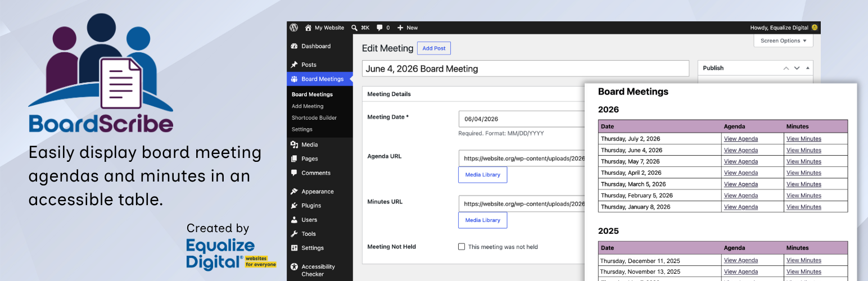Click the Meeting Details panel heading
The width and height of the screenshot is (868, 281).
click(x=389, y=94)
